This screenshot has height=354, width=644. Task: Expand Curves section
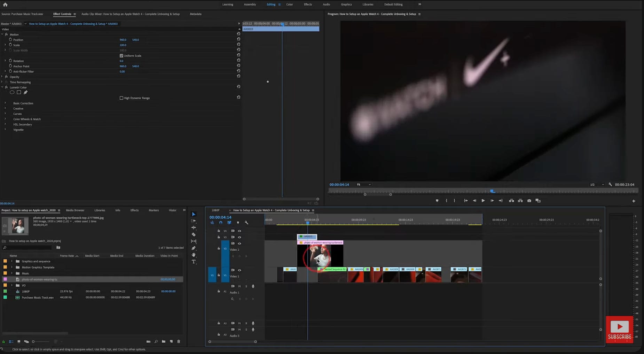(x=5, y=114)
